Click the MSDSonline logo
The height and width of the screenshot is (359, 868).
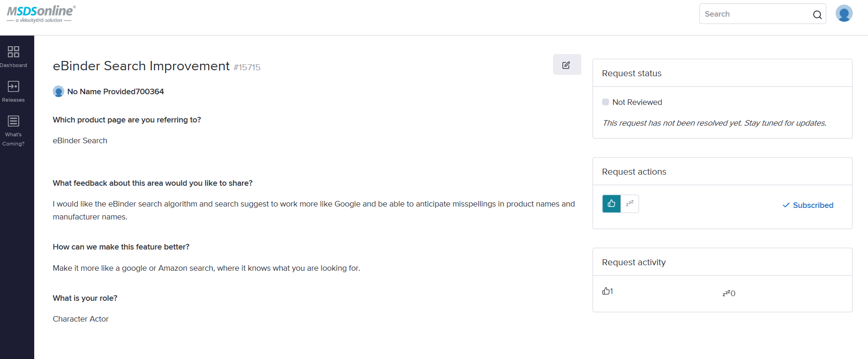[x=41, y=14]
